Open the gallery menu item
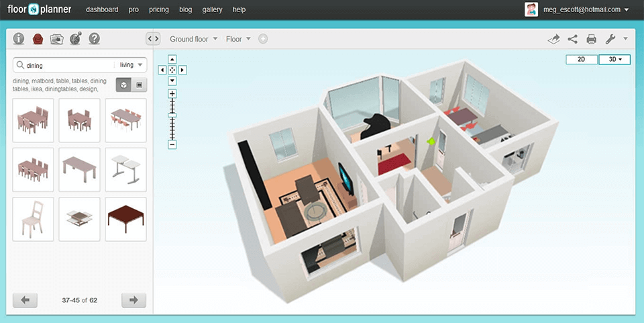Screen dimensions: 644x323 pyautogui.click(x=212, y=9)
